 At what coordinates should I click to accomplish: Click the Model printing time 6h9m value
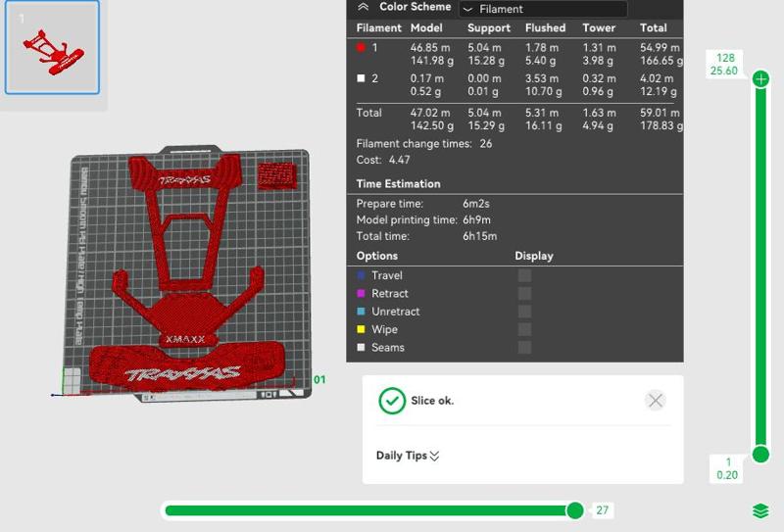[x=476, y=220]
